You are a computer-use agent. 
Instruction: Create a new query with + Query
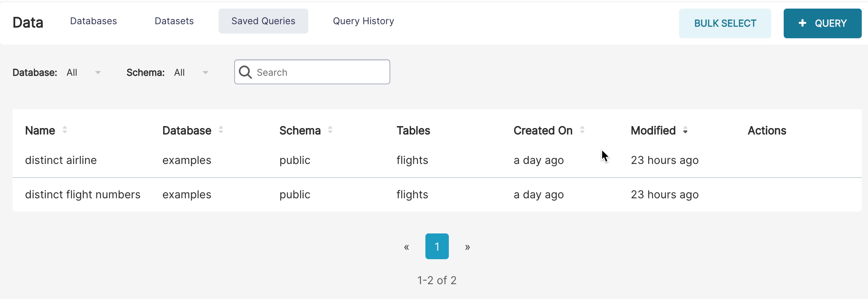822,23
